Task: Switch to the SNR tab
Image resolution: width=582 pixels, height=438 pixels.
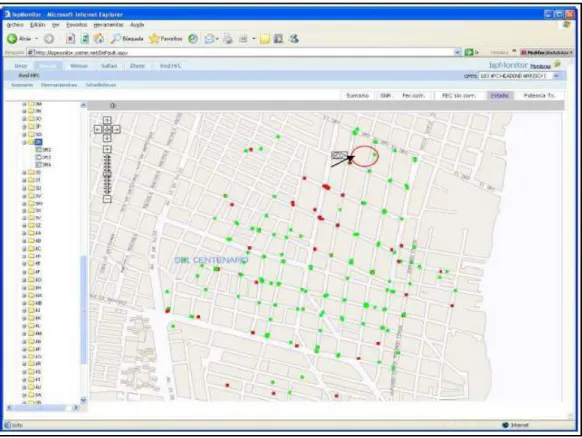Action: click(x=385, y=96)
